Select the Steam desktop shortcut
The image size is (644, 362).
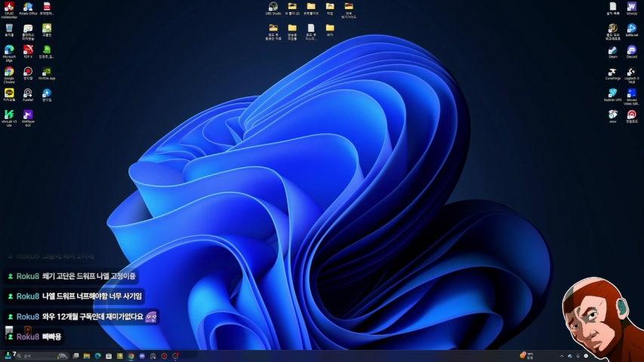click(613, 50)
